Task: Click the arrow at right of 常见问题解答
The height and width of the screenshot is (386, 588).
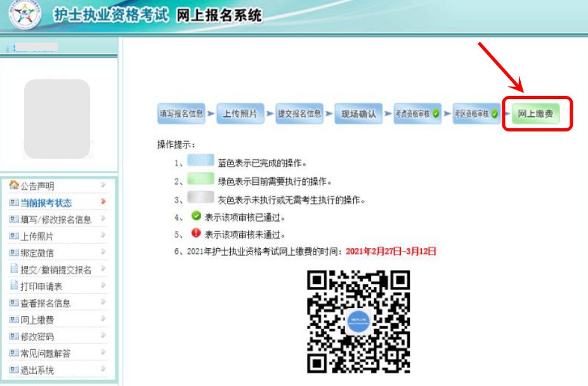Action: [x=103, y=352]
